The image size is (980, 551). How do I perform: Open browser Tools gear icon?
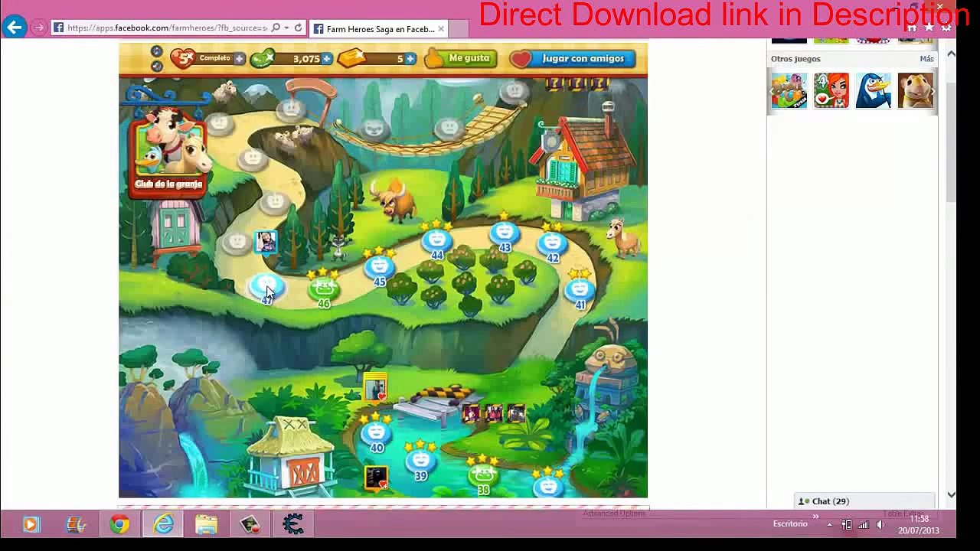click(946, 28)
